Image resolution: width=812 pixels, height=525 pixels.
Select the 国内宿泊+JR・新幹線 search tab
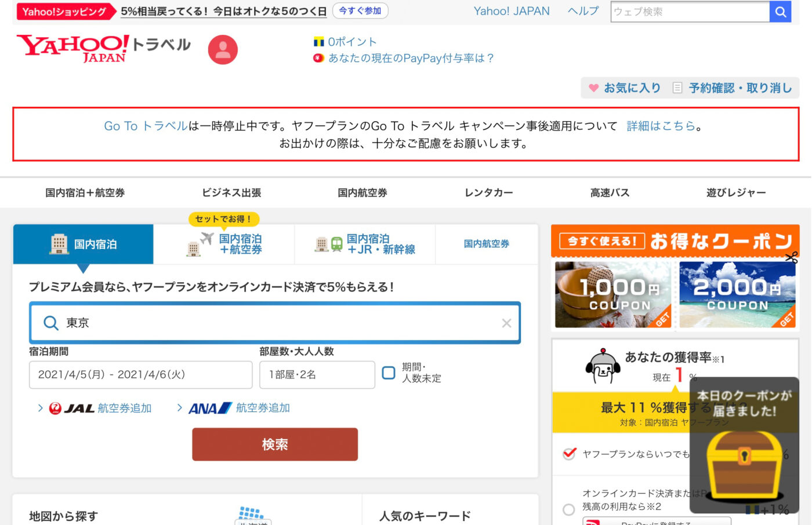click(x=365, y=244)
